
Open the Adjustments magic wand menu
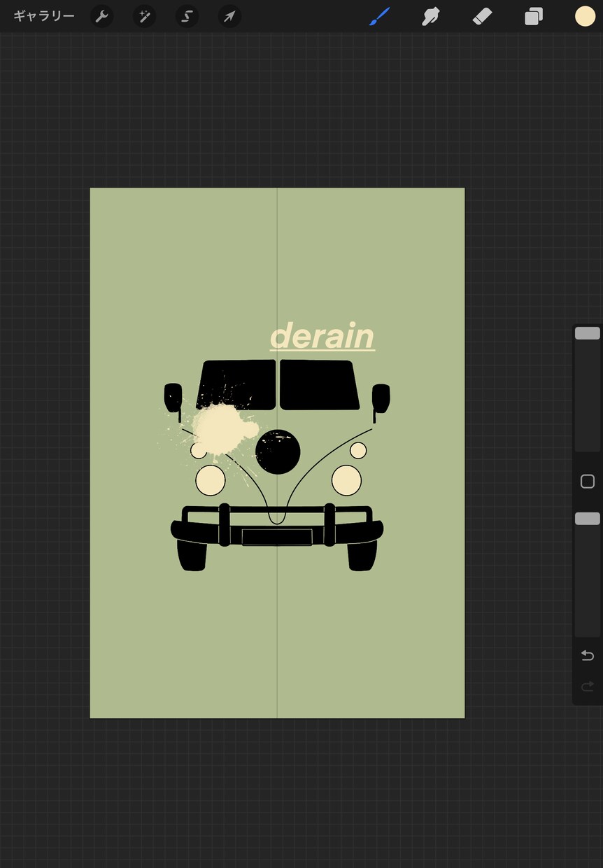145,17
